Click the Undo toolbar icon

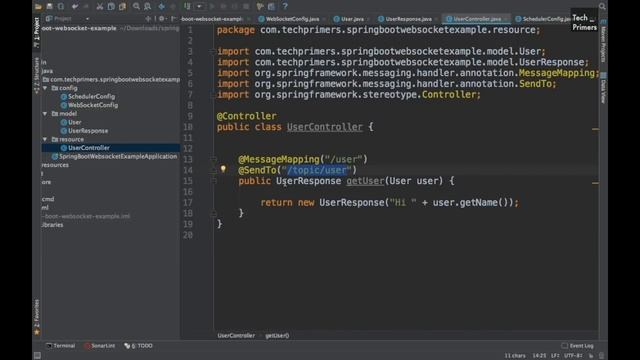(75, 7)
